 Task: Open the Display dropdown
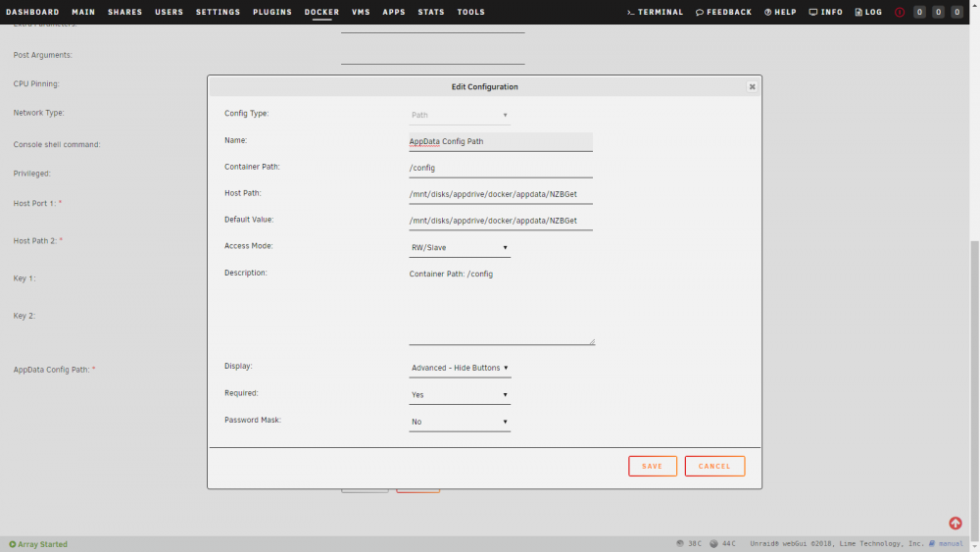coord(460,368)
